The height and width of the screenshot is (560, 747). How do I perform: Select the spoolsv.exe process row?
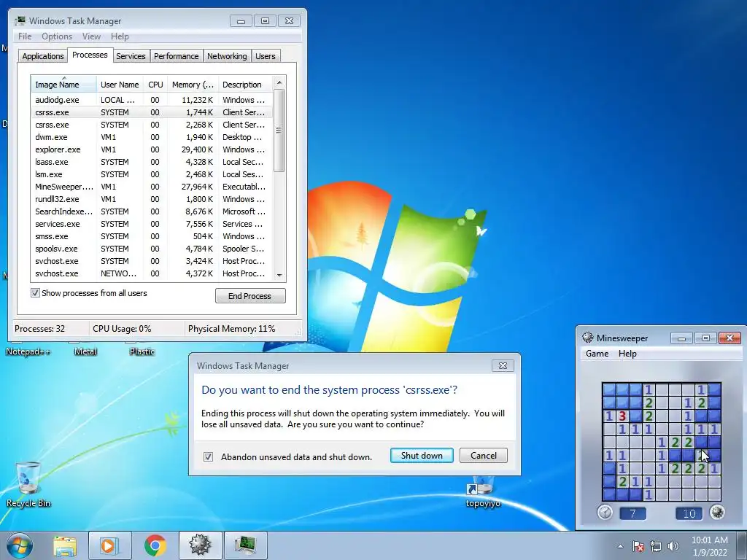click(x=152, y=249)
